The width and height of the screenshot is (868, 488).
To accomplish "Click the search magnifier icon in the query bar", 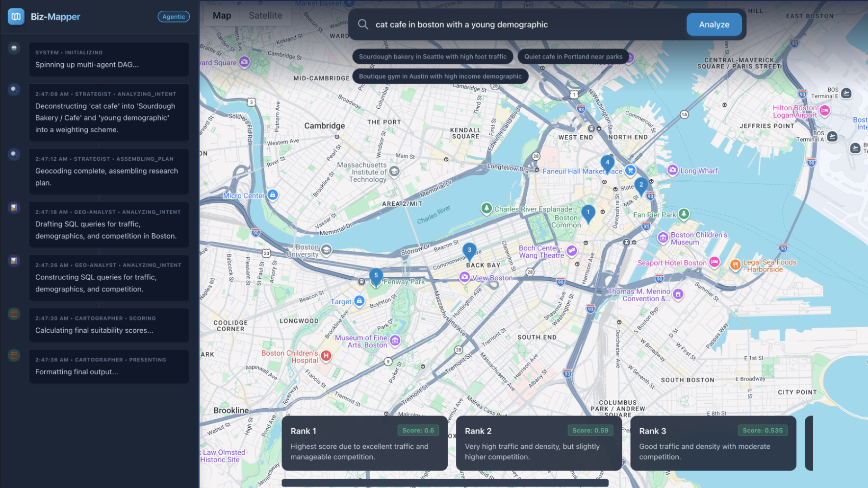I will [363, 24].
